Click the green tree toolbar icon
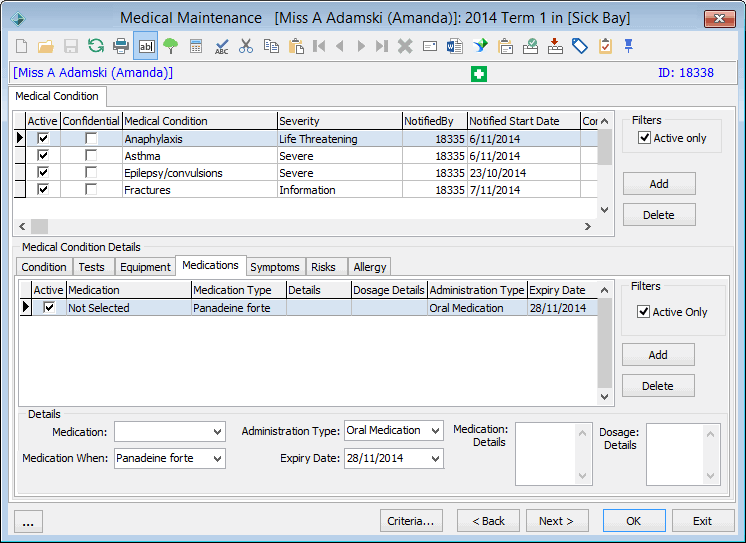 tap(170, 46)
